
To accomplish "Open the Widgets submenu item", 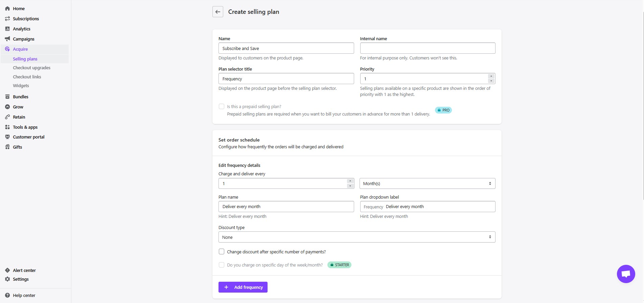I will [x=21, y=85].
